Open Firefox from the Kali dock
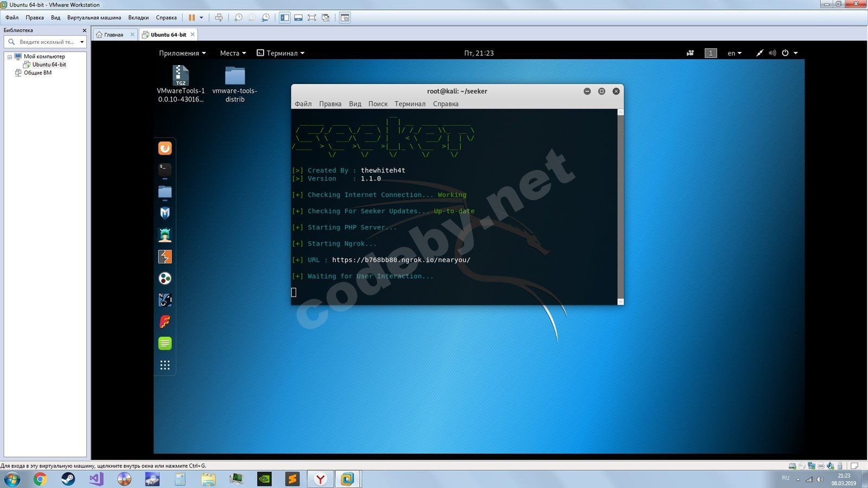 pos(165,148)
